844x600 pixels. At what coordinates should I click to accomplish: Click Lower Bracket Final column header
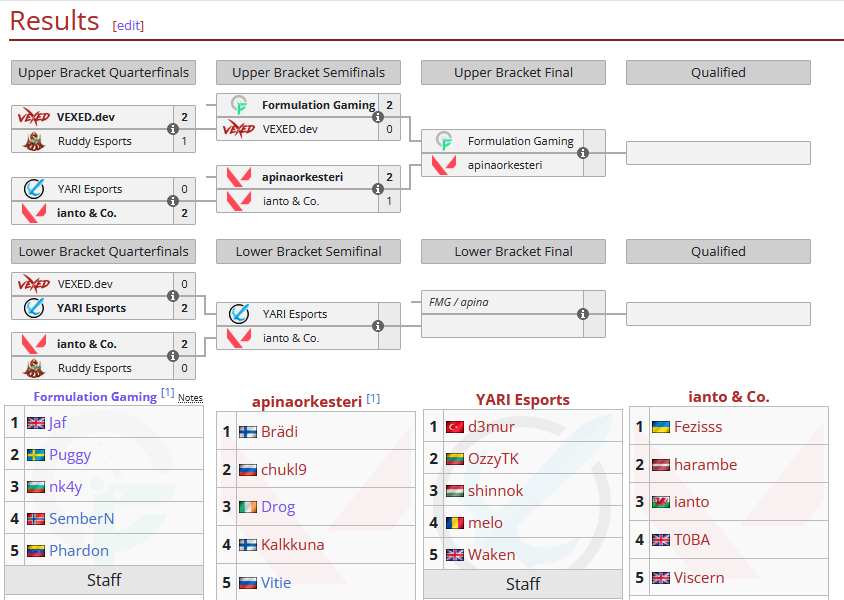(x=514, y=252)
